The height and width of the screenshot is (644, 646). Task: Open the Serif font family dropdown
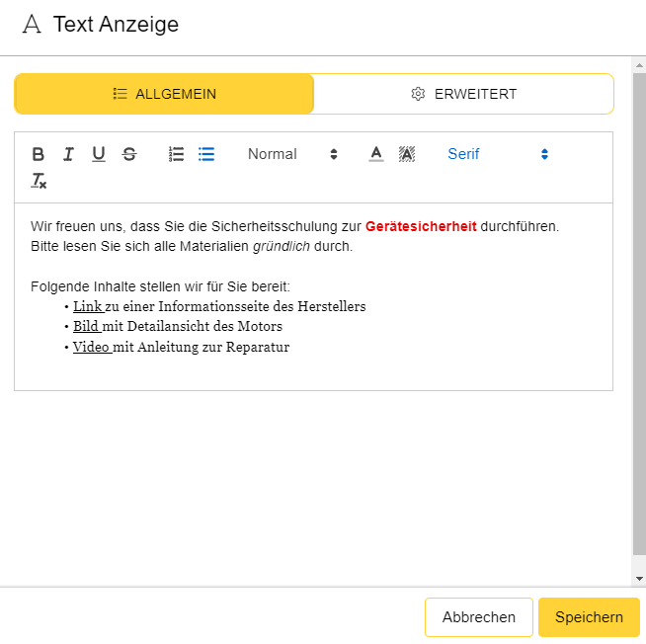coord(497,154)
